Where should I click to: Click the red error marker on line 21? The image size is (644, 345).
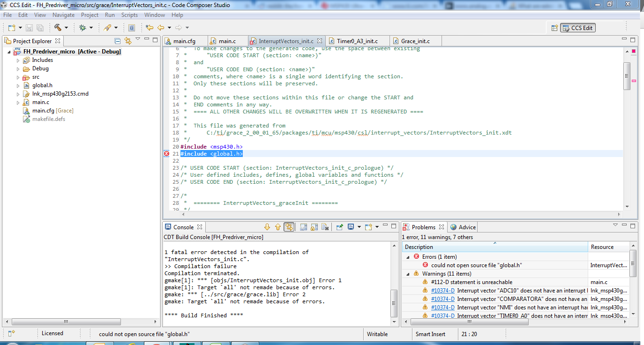coord(166,154)
